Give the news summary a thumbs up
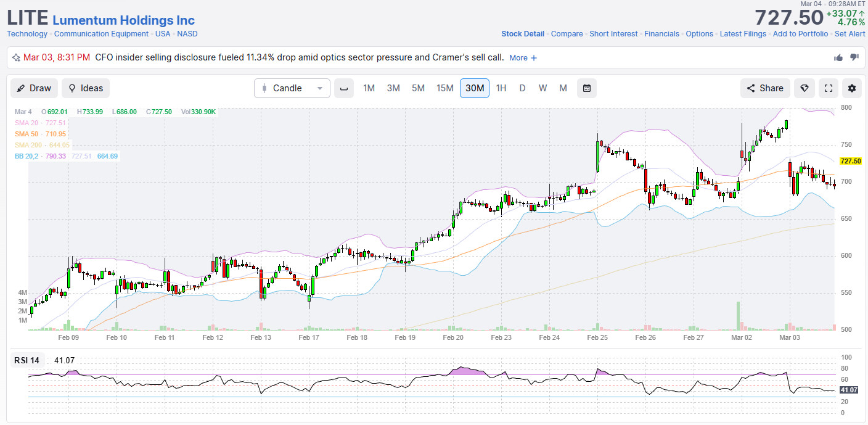Viewport: 868px width, 425px height. tap(838, 57)
